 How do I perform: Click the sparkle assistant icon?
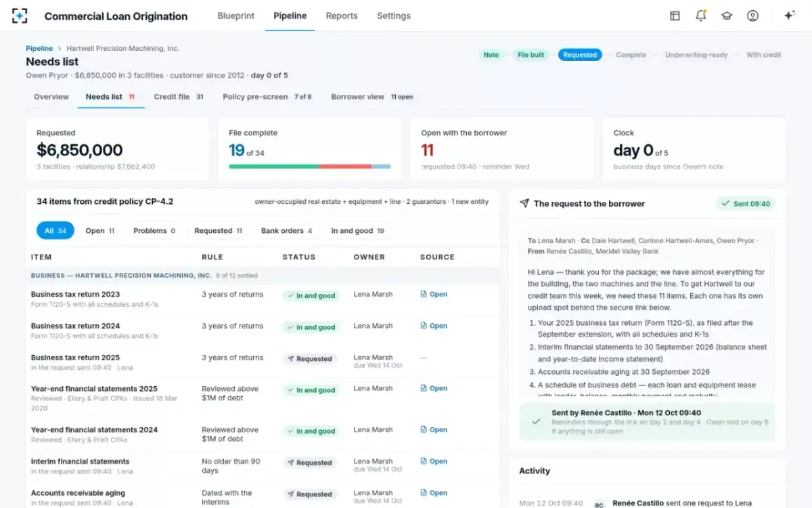(x=789, y=16)
